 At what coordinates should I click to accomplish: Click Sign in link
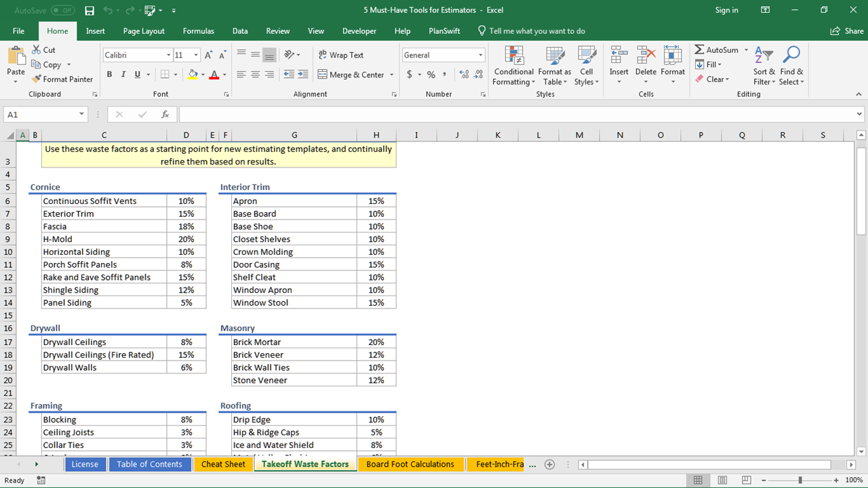coord(726,10)
